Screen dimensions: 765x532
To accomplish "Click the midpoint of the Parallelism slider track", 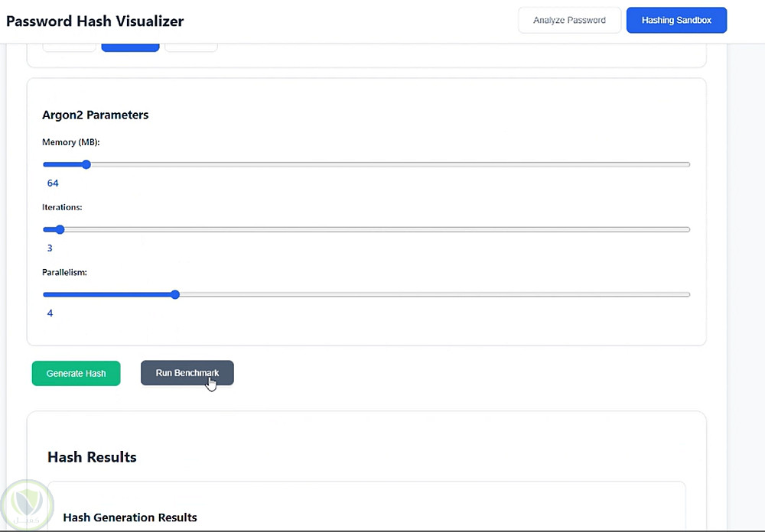I will 366,294.
